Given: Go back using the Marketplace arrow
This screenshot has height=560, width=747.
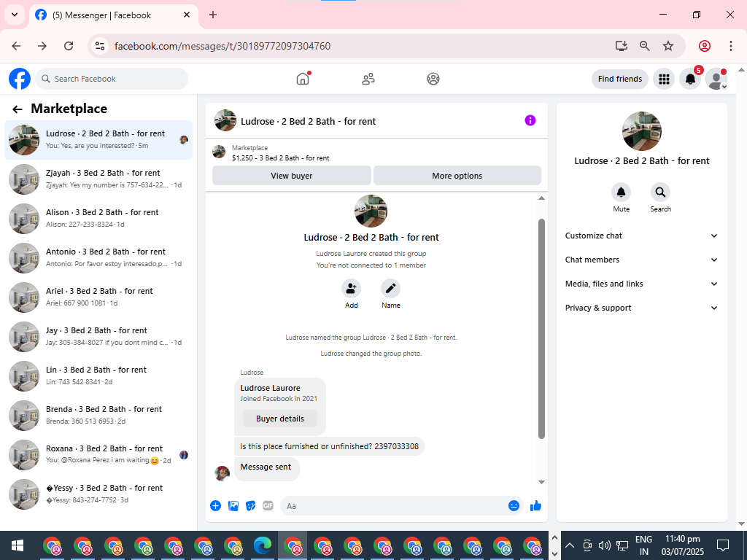Looking at the screenshot, I should (18, 109).
